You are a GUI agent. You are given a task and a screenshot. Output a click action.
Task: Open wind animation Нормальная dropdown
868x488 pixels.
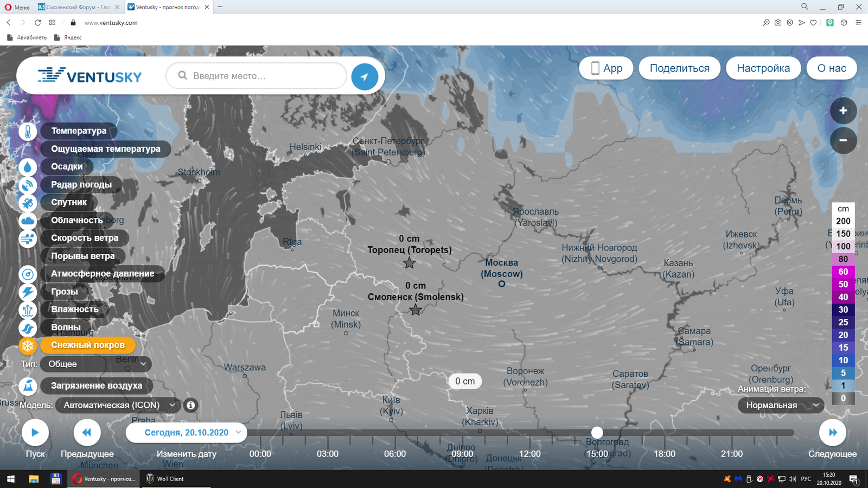coord(781,405)
